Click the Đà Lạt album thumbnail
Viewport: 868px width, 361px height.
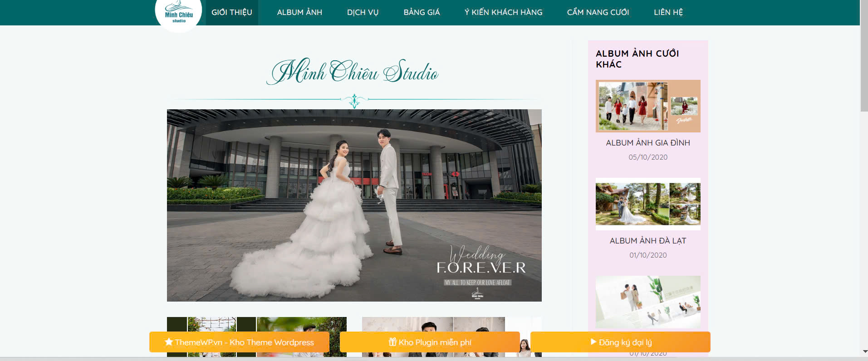(648, 204)
